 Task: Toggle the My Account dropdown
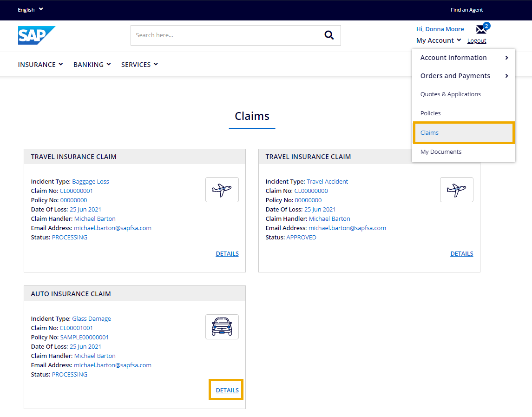439,40
